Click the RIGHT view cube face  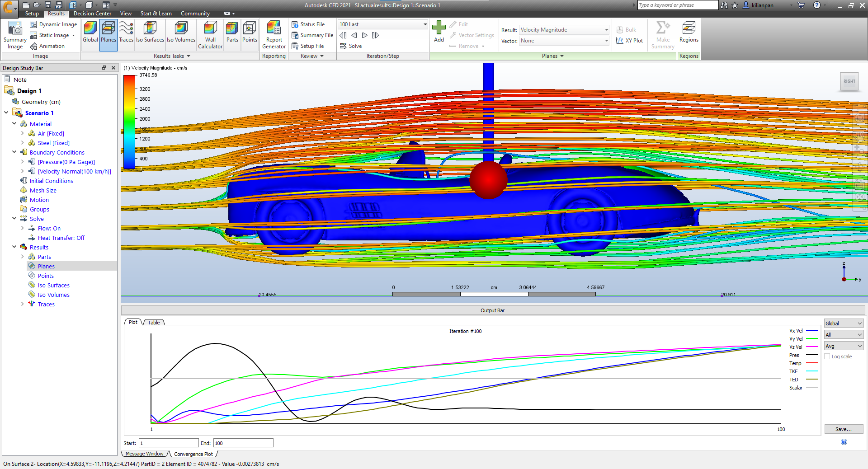[849, 82]
